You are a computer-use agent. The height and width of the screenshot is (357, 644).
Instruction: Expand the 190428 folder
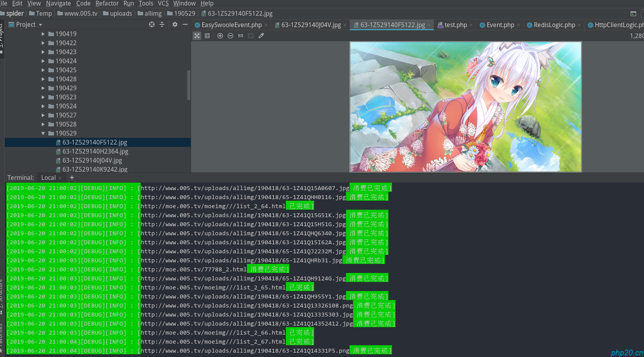[x=43, y=79]
